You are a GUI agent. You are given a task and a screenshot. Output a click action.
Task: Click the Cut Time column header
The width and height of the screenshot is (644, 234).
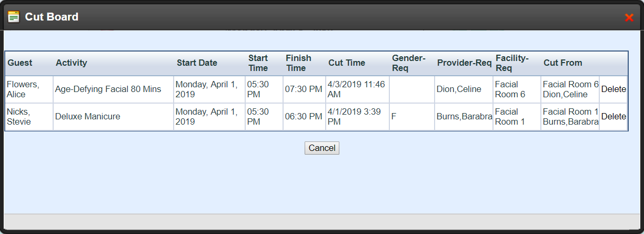click(347, 63)
